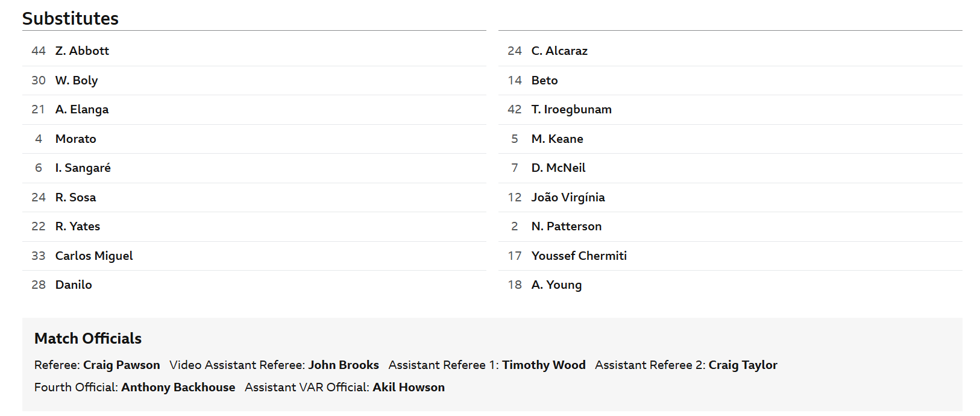Select goalkeeper João Virgínia
The image size is (980, 416).
pos(730,198)
